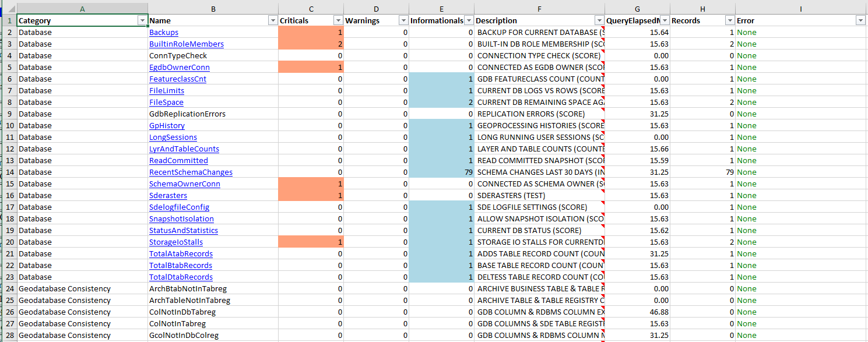
Task: Open the Name column filter dropdown
Action: (x=273, y=20)
